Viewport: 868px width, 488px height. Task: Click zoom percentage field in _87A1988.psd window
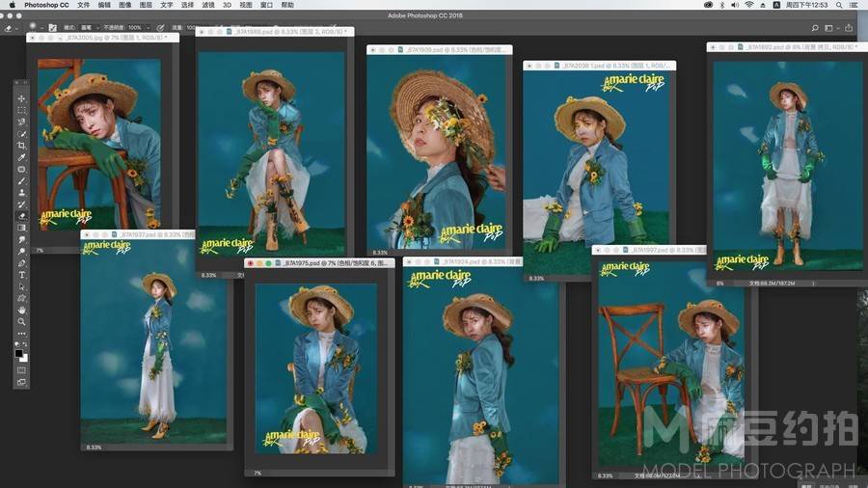click(x=208, y=275)
